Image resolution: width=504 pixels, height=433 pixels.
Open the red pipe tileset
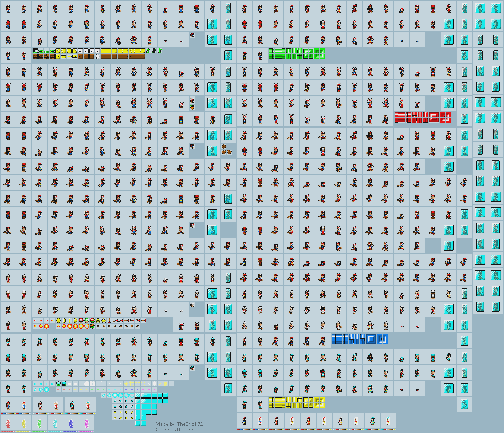423,117
